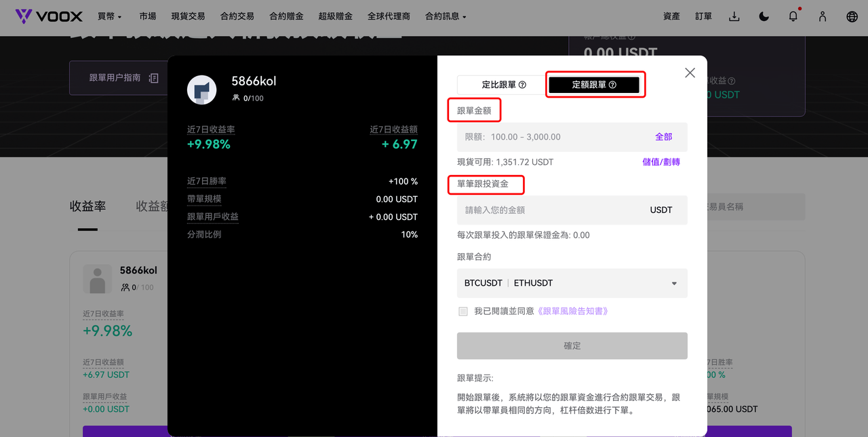Open the 市場 menu item
This screenshot has height=437, width=868.
coord(147,16)
